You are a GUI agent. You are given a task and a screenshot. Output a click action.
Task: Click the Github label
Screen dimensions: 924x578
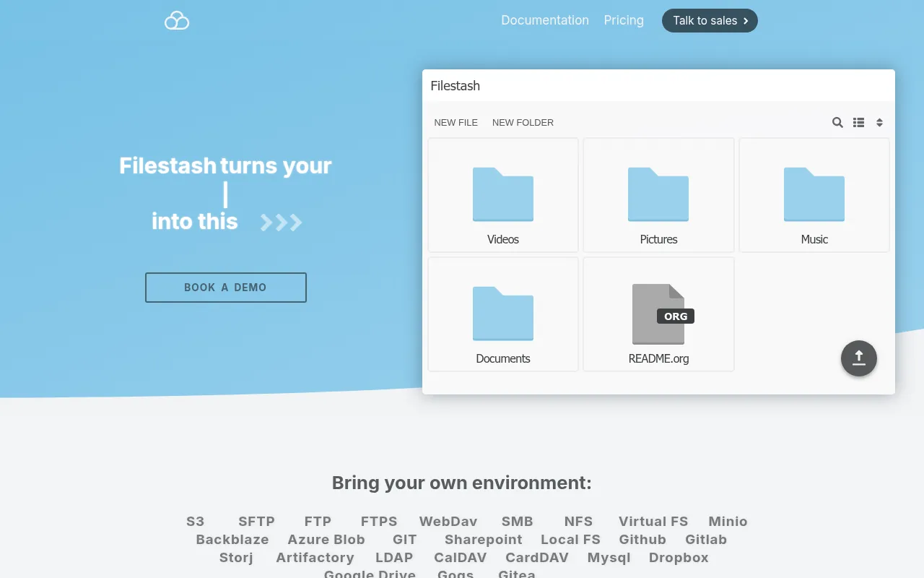pyautogui.click(x=642, y=540)
